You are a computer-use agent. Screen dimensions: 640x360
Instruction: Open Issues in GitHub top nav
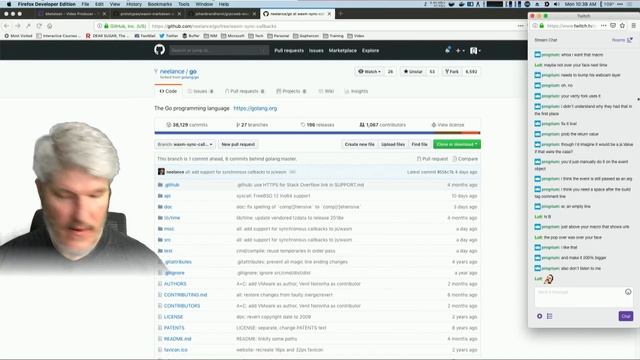coord(316,51)
